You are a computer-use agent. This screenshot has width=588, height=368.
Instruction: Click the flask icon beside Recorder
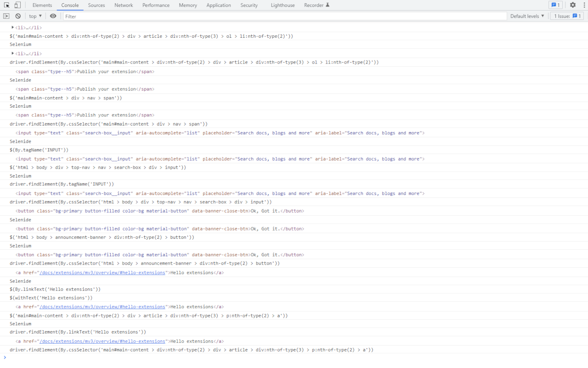328,5
